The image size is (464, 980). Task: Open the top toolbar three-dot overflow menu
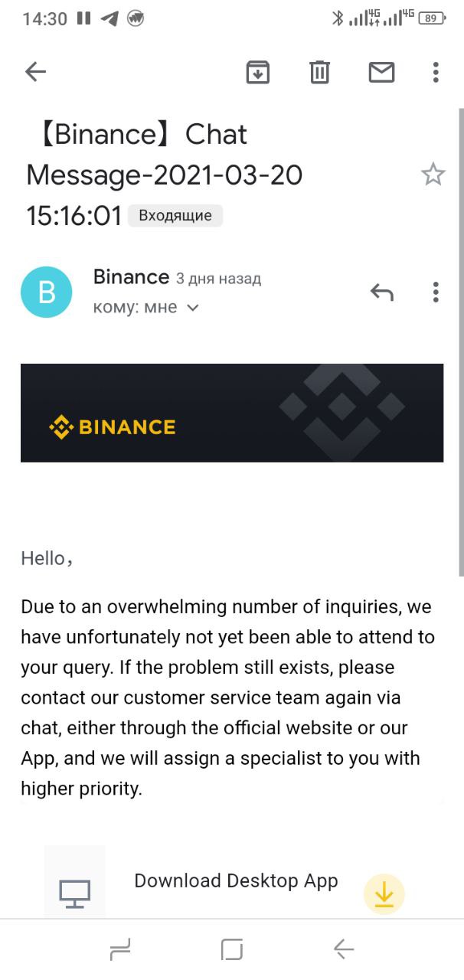tap(436, 72)
